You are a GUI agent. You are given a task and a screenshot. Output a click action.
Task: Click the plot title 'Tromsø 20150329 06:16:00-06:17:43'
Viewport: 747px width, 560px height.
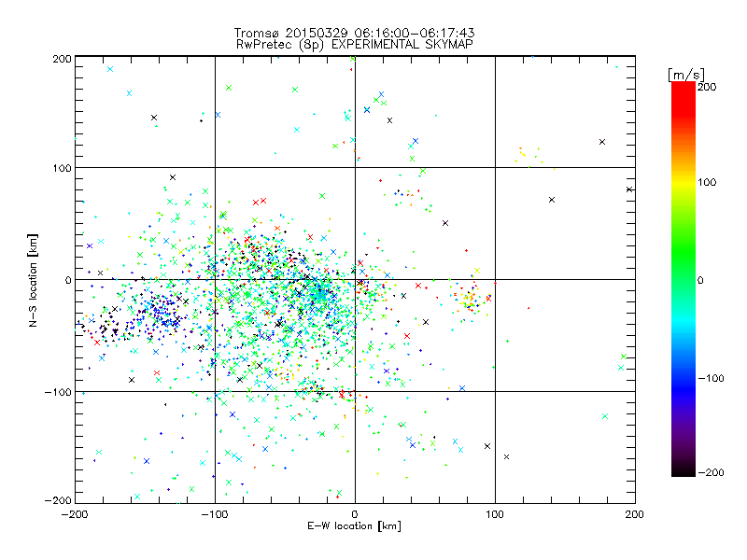tap(354, 33)
